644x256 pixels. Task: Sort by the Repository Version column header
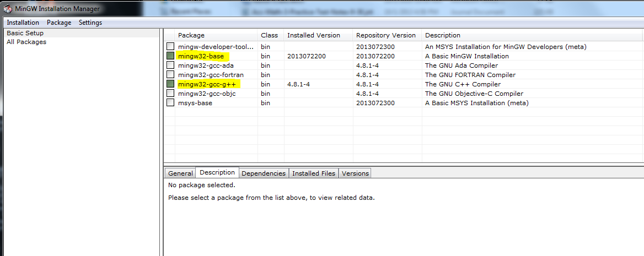click(386, 35)
